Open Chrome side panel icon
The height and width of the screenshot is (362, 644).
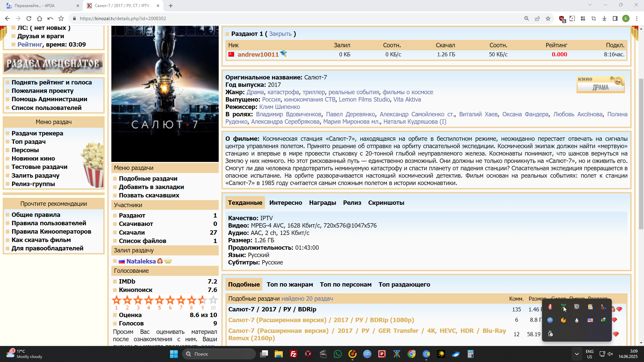click(x=615, y=18)
